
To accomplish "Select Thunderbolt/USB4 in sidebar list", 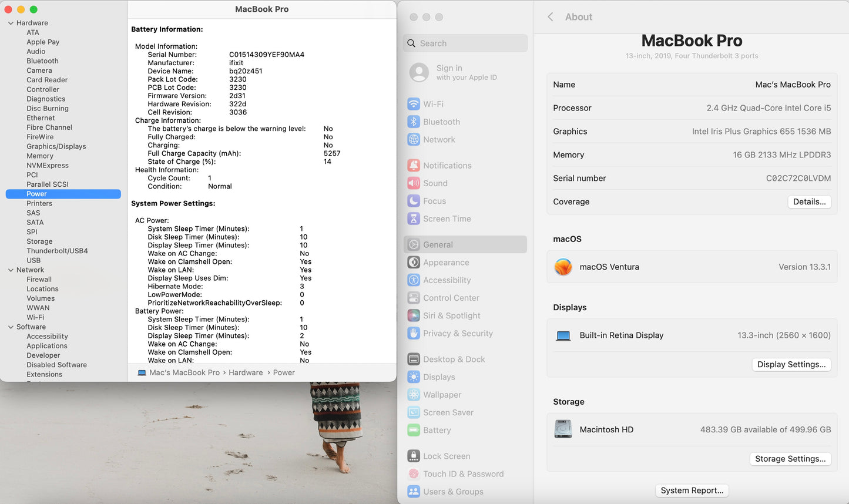I will coord(57,251).
